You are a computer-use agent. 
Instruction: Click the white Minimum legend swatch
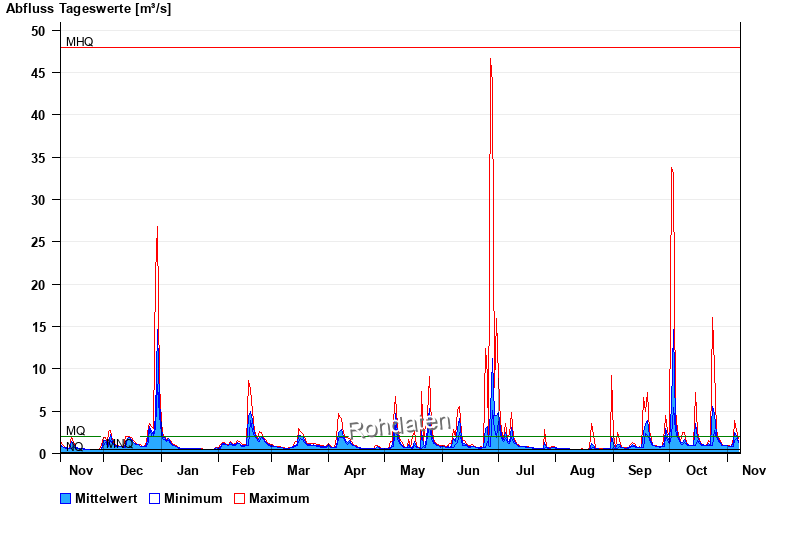pos(155,498)
